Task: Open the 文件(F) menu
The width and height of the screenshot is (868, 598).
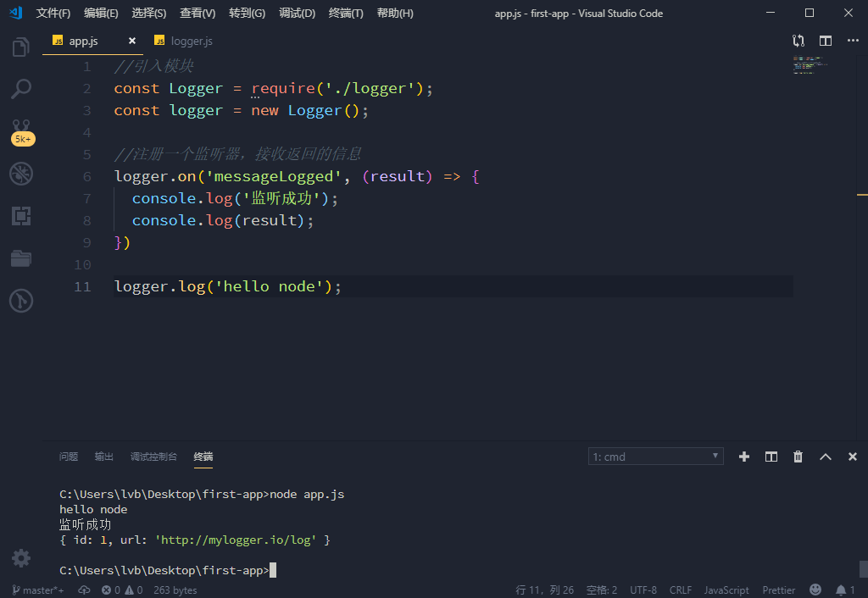Action: (x=53, y=14)
